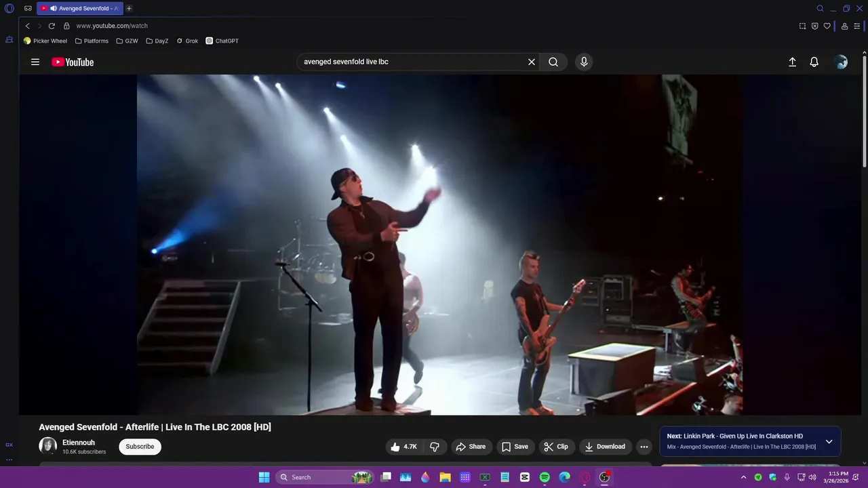Open the Platforms bookmark folder

tap(92, 41)
